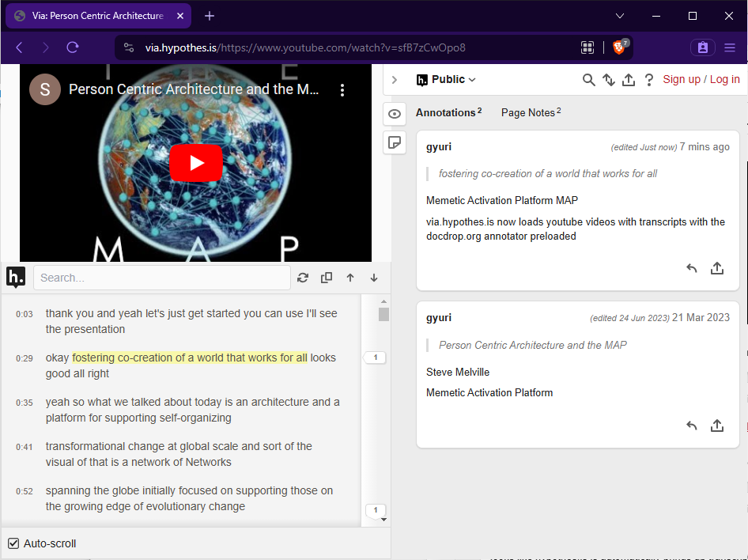
Task: Share the 'Memetic Activation Platform MAP' annotation
Action: point(717,268)
